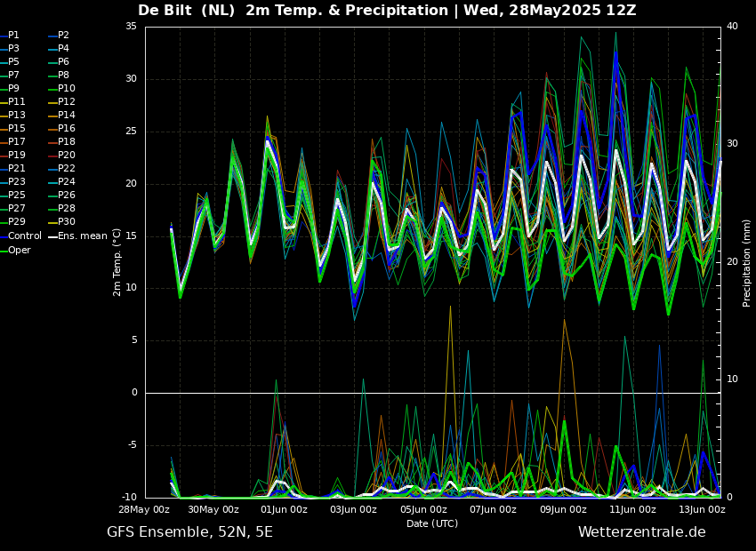Click the 01Jun 00z date tick label

coord(284,509)
